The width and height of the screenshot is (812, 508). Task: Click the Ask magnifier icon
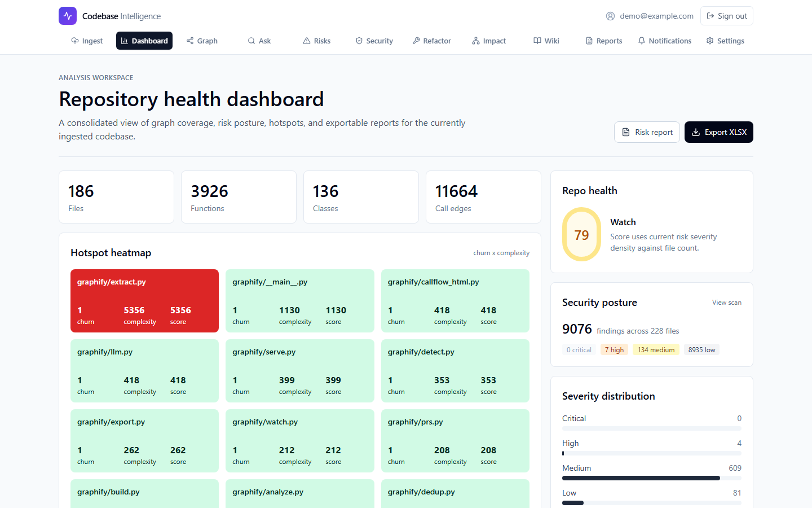tap(251, 41)
